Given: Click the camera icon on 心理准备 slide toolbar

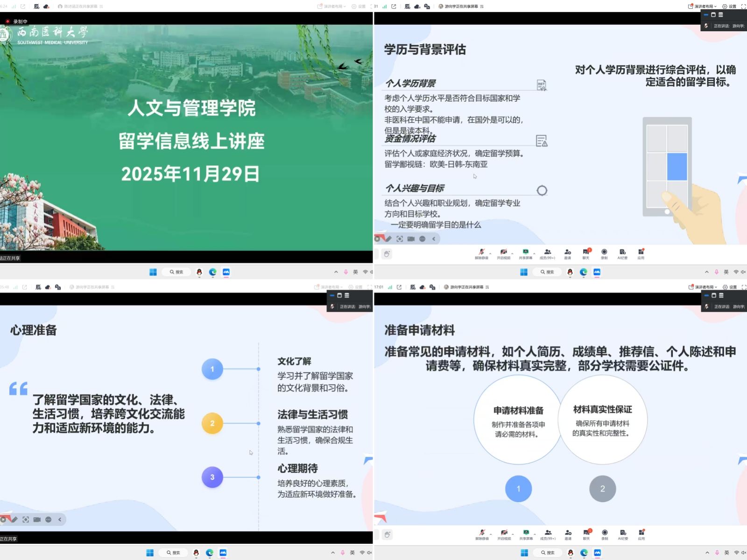Looking at the screenshot, I should [37, 519].
